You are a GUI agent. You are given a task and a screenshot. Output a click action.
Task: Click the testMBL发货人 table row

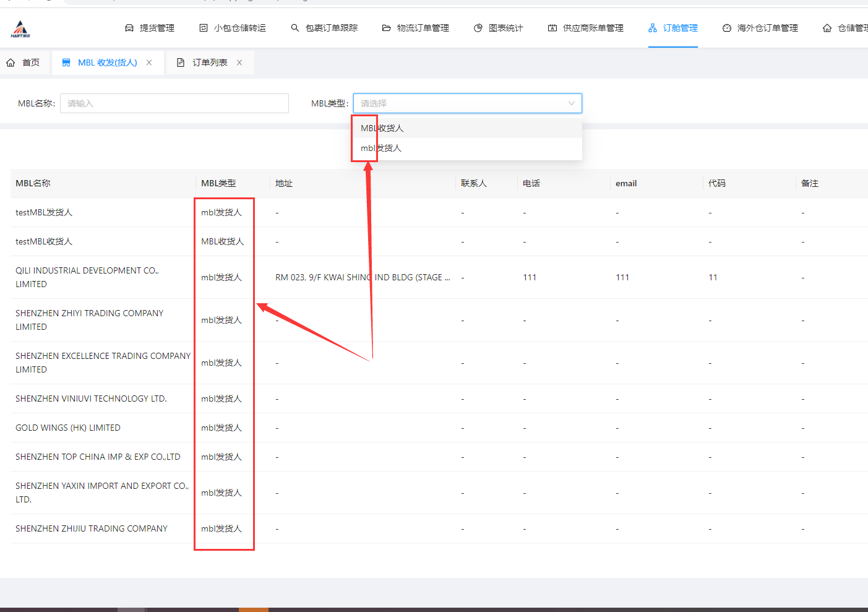click(x=44, y=212)
